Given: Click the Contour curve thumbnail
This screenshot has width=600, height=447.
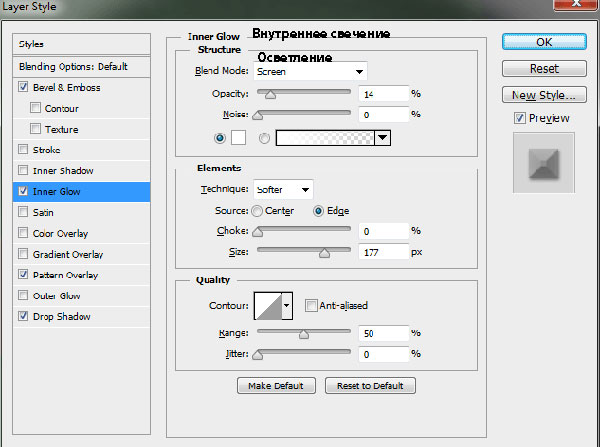Looking at the screenshot, I should tap(268, 305).
